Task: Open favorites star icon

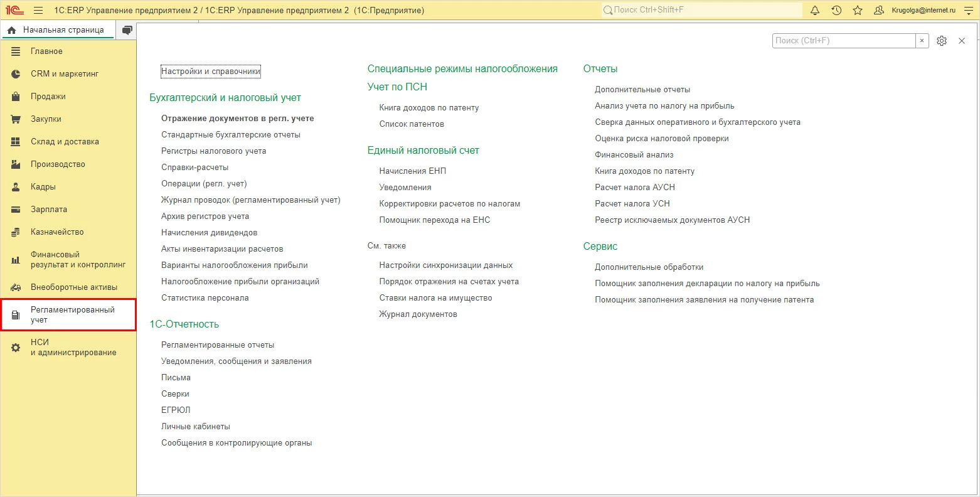Action: click(858, 11)
